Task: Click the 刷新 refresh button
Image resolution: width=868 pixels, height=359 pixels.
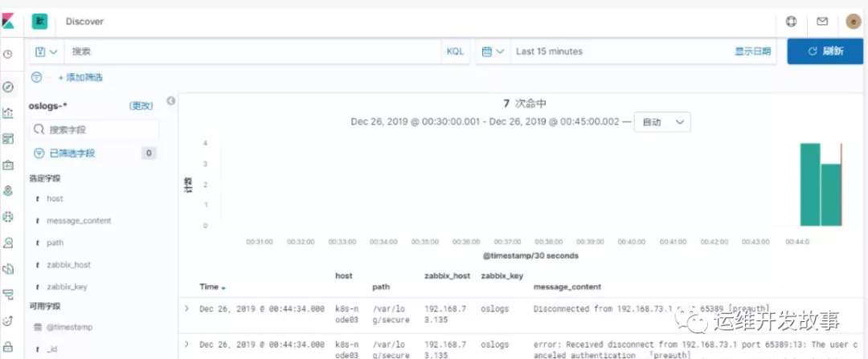Action: (825, 51)
